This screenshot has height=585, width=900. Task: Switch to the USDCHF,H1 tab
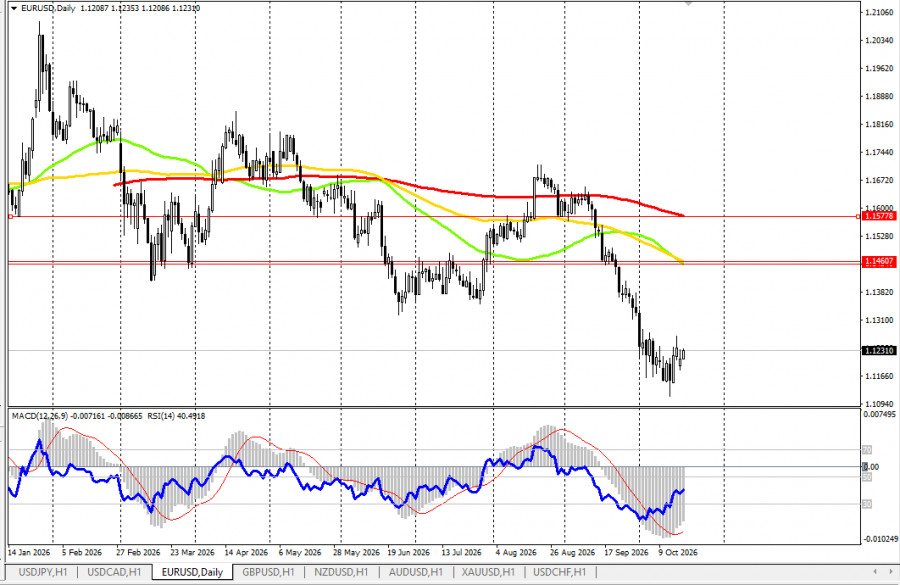[560, 572]
